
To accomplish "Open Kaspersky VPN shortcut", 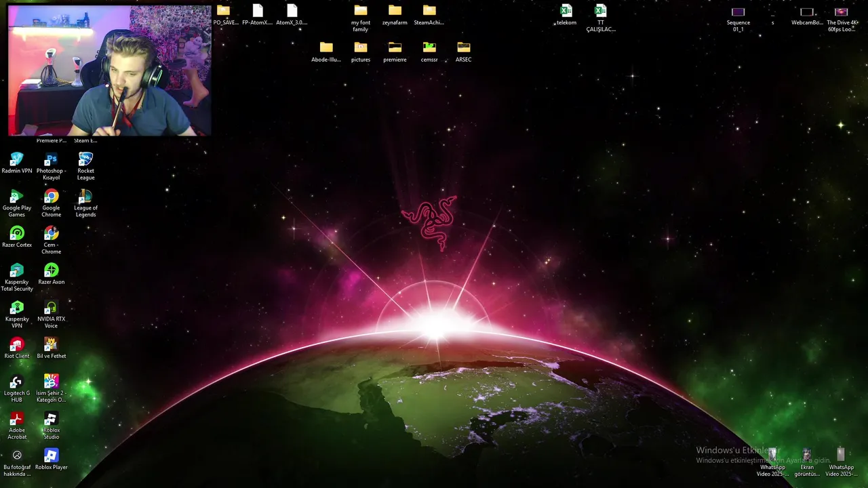I will coord(17,315).
